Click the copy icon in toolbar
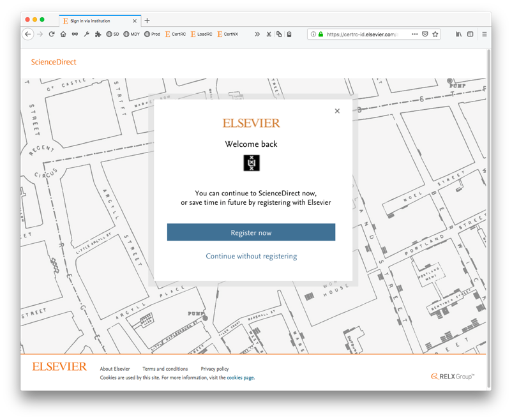512x420 pixels. (279, 34)
